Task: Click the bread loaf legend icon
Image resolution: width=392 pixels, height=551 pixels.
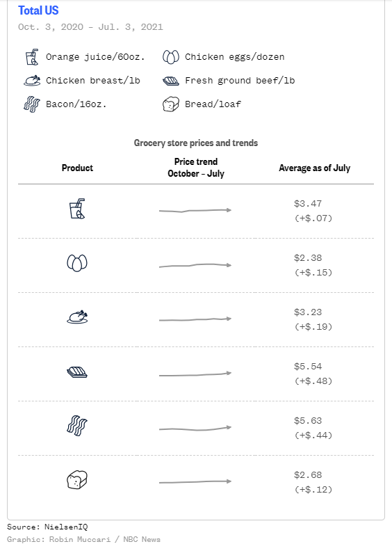Action: coord(171,104)
